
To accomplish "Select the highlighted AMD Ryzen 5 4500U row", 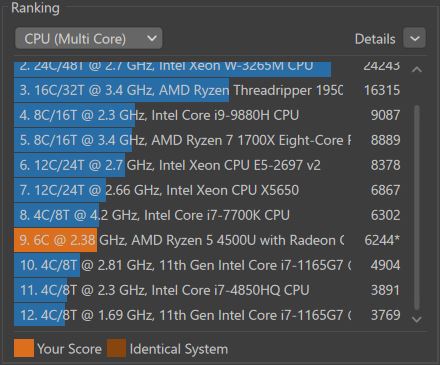I will pyautogui.click(x=207, y=240).
